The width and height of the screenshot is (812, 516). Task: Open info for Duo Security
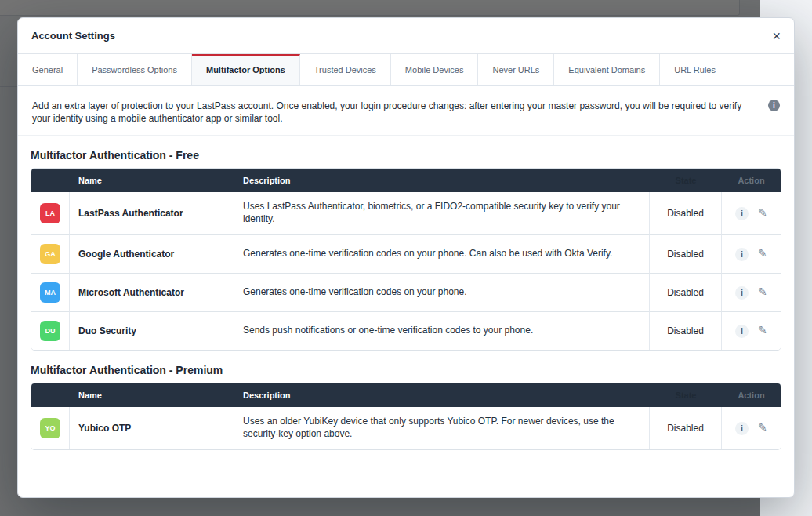pos(741,331)
